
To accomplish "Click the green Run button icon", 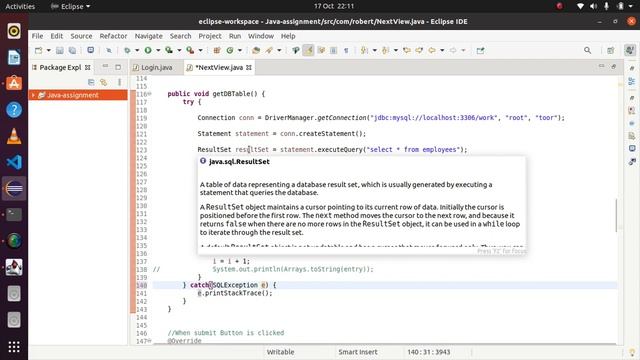I will (x=148, y=50).
